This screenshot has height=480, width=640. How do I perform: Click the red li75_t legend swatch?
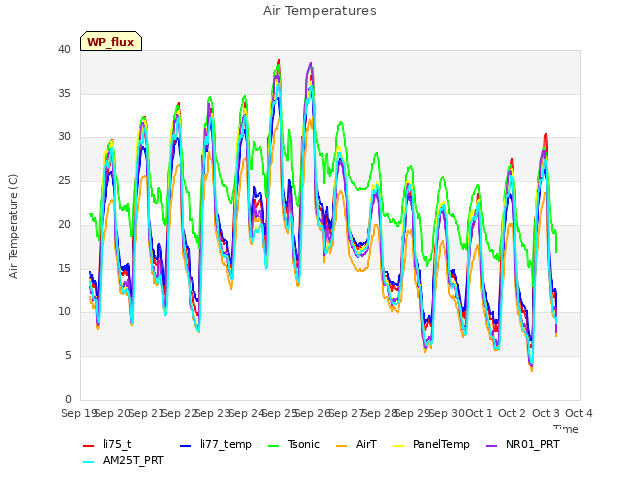(x=89, y=446)
